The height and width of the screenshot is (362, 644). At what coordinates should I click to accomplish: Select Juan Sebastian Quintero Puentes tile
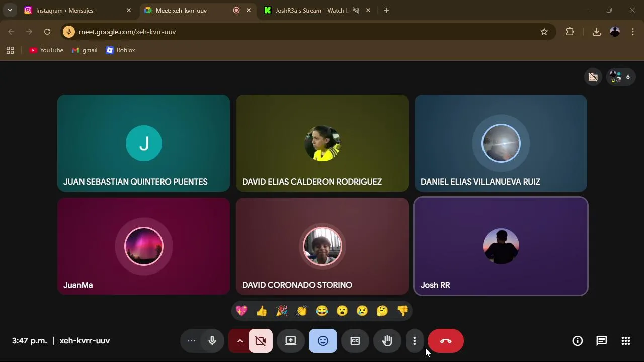[143, 143]
